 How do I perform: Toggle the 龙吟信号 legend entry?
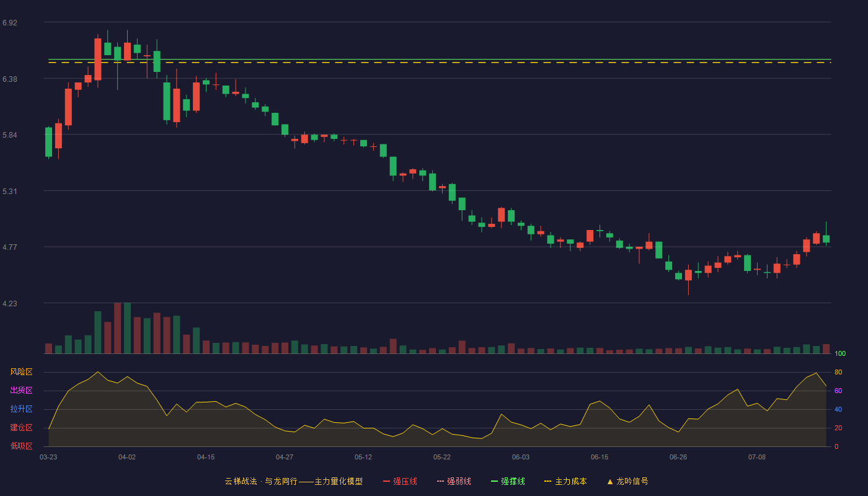point(627,481)
